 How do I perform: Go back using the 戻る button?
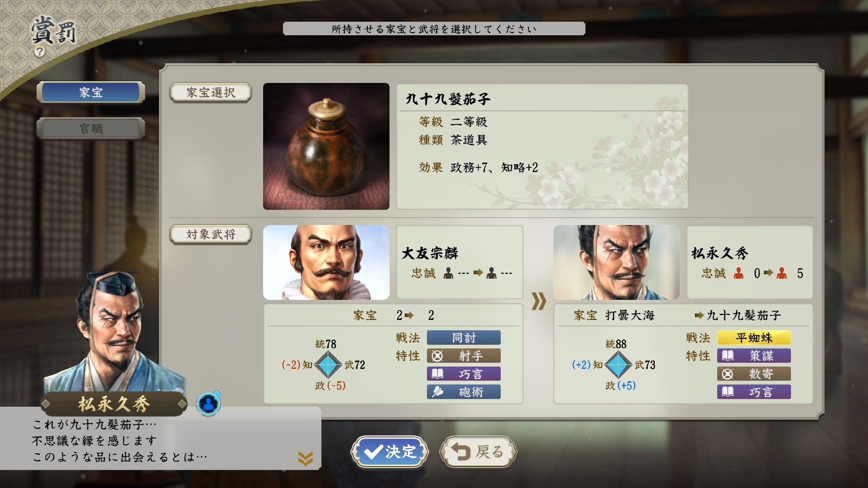click(x=478, y=452)
